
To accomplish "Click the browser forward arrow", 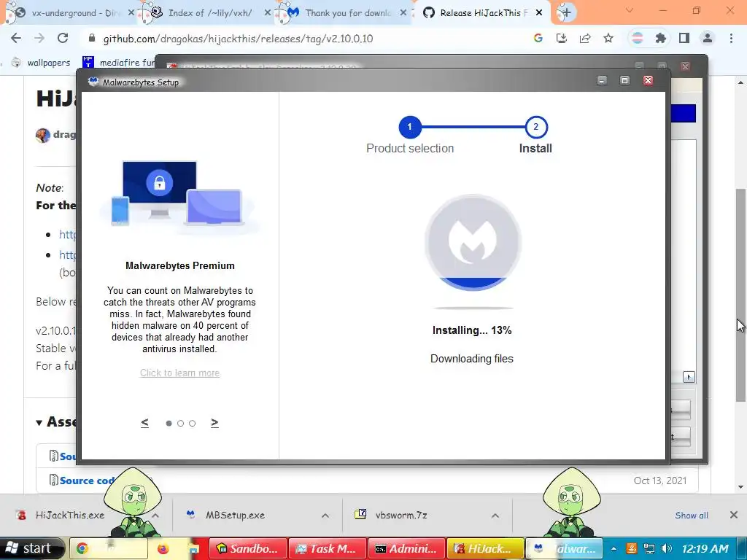I will (39, 38).
